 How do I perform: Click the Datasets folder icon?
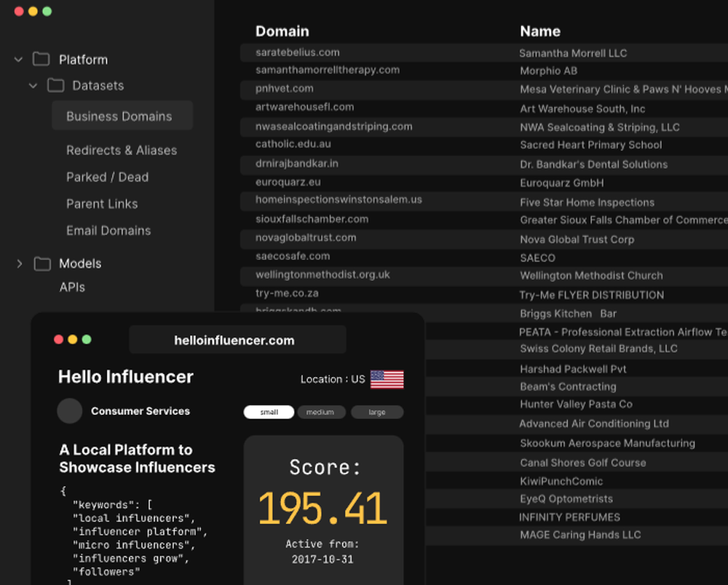tap(56, 85)
